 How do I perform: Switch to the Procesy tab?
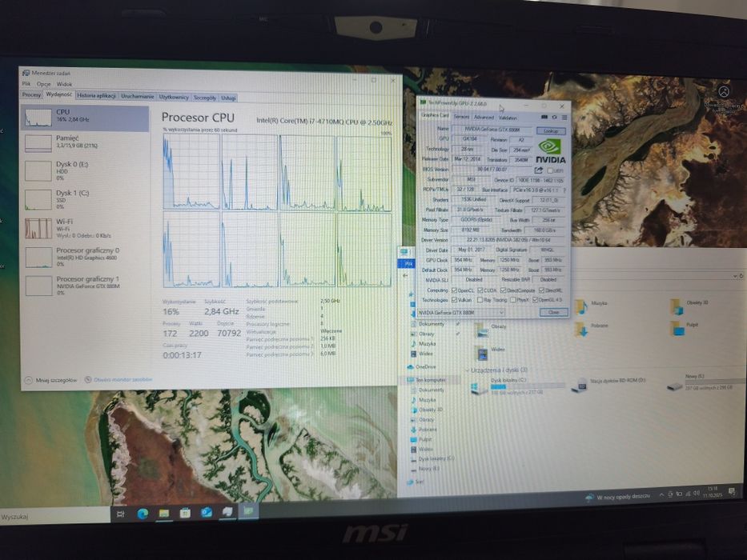(31, 94)
